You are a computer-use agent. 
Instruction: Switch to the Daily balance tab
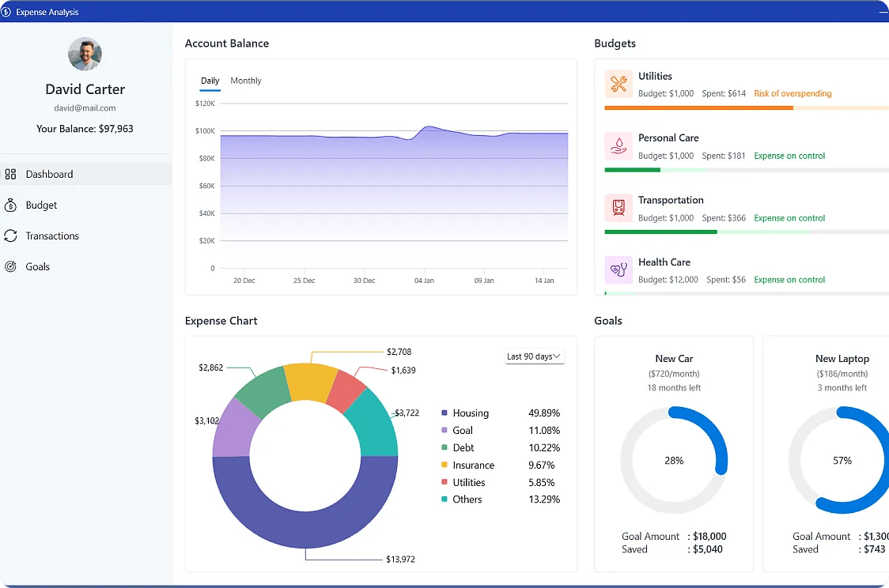(x=210, y=80)
